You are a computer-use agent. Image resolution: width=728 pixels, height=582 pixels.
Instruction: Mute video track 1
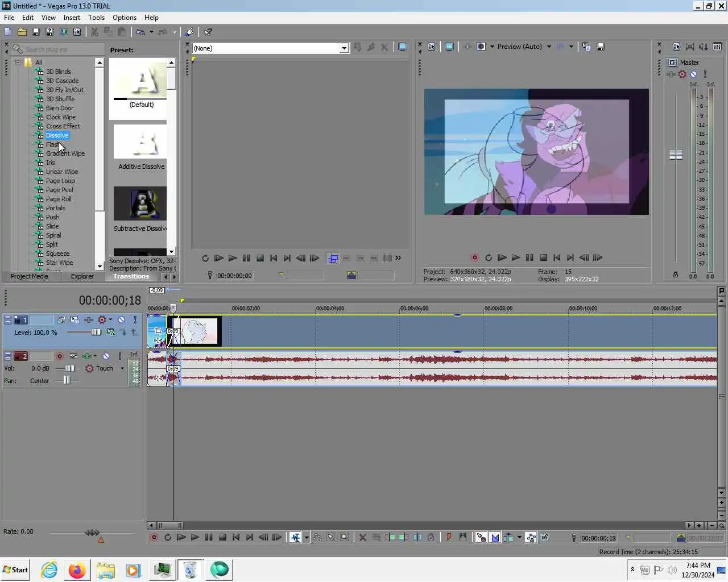(x=121, y=320)
